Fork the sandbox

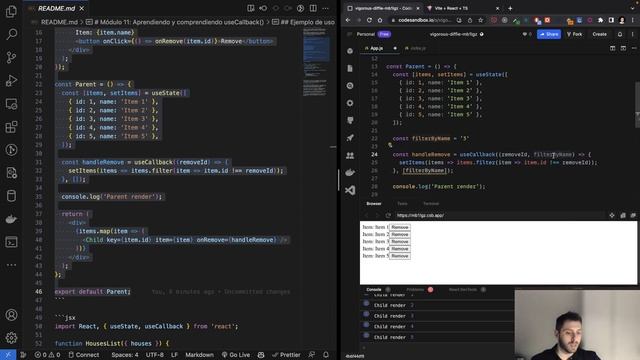[x=574, y=34]
